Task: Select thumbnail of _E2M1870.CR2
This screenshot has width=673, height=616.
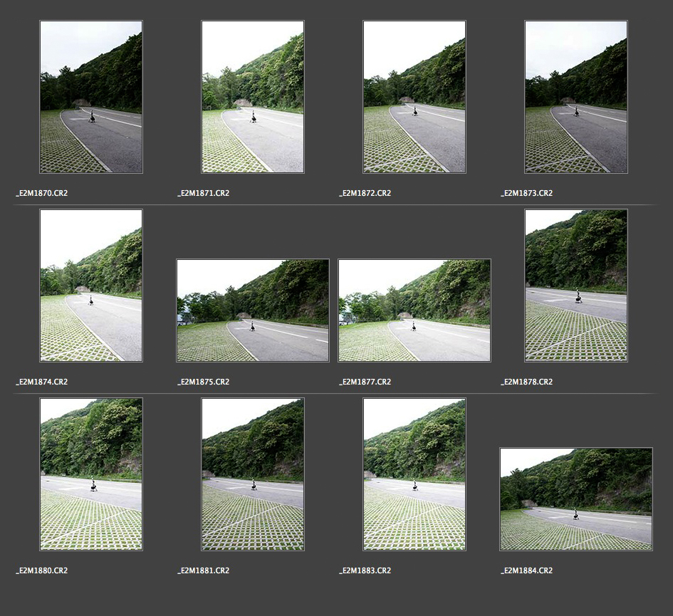Action: [x=91, y=97]
